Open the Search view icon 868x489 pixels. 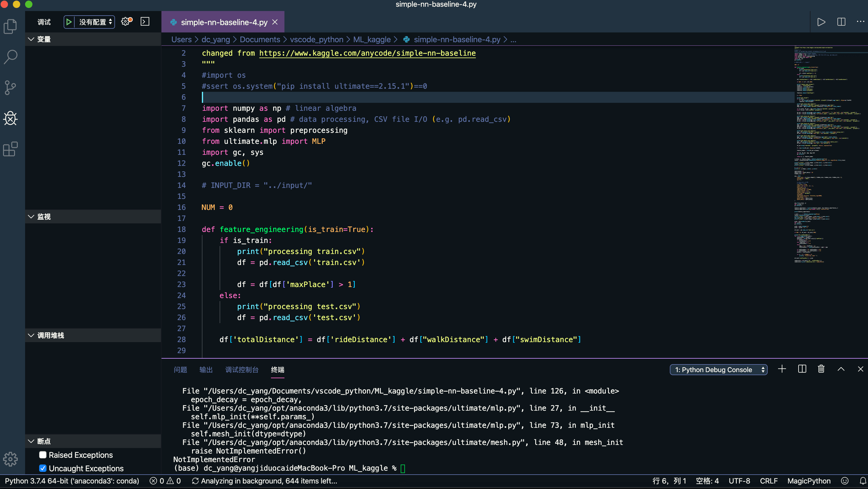[x=10, y=57]
